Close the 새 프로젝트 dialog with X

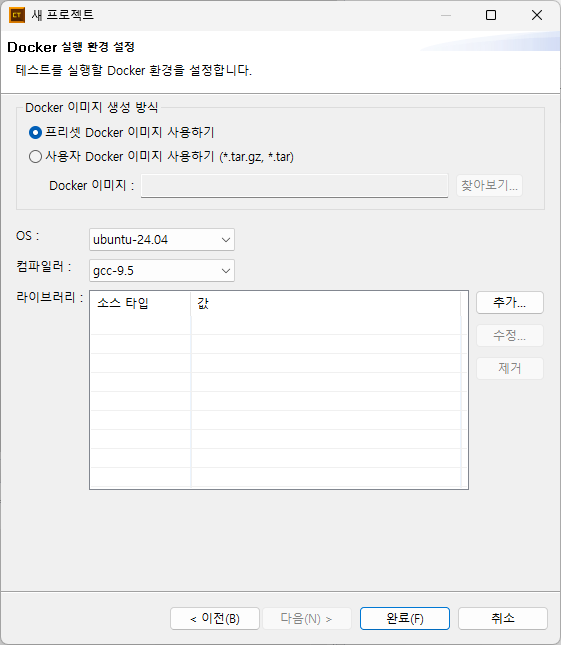(x=536, y=15)
